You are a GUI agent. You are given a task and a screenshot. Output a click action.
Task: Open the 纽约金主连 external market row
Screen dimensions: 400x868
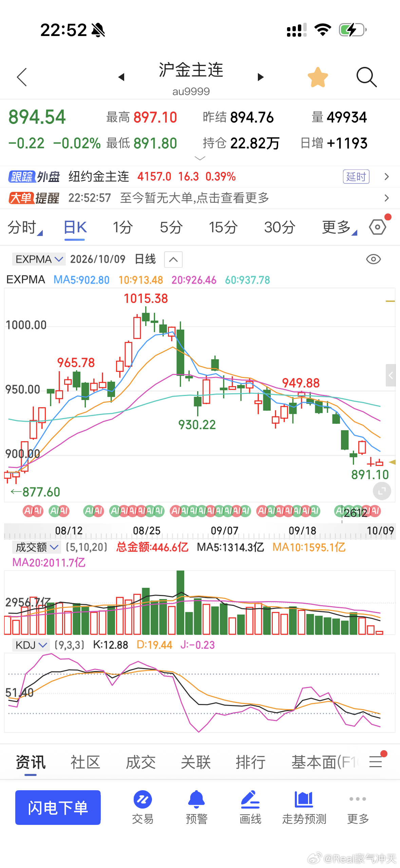coord(200,177)
